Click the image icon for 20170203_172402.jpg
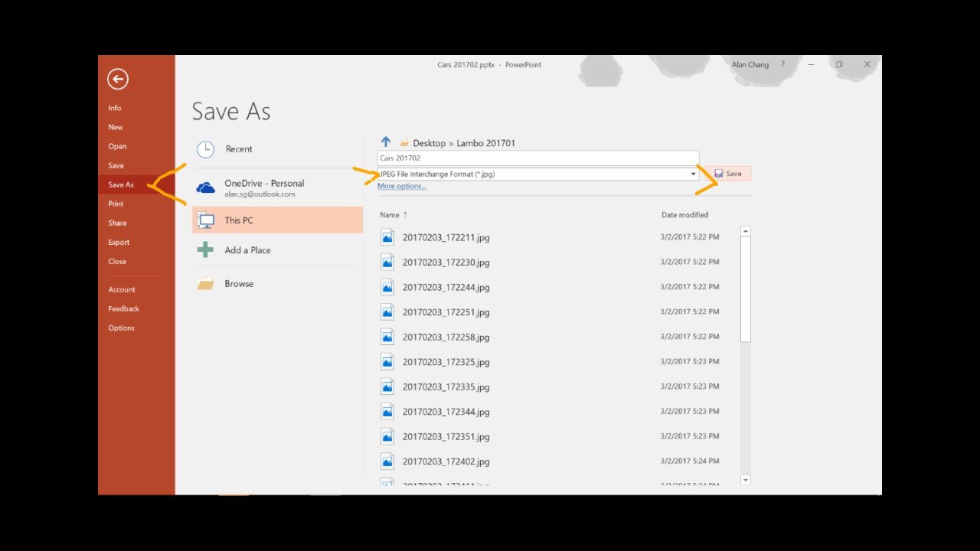980x551 pixels. point(387,461)
